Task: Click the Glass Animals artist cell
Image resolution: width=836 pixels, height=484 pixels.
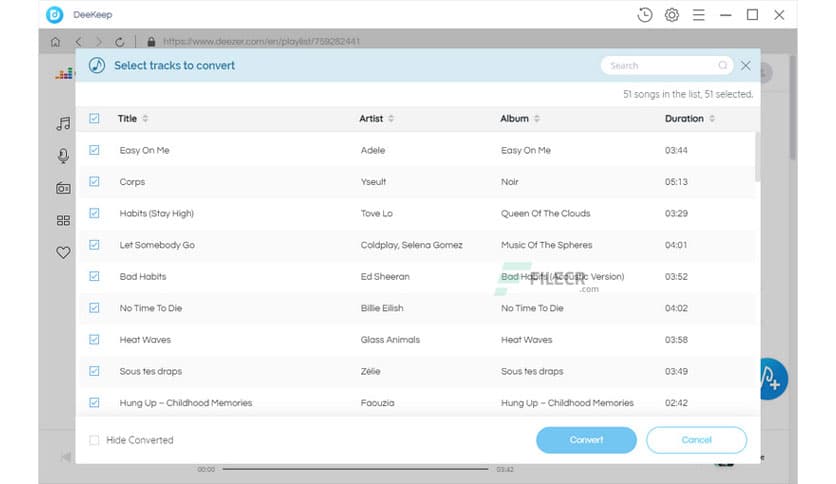Action: (x=390, y=340)
